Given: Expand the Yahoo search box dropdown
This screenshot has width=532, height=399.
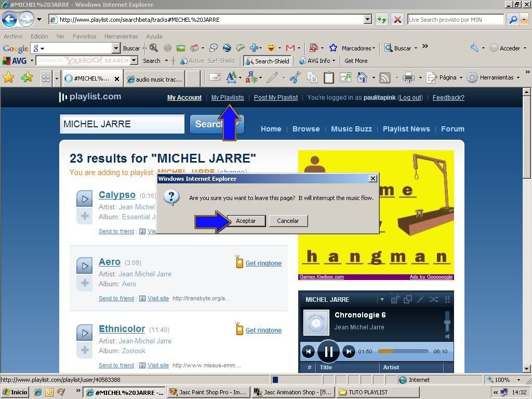Looking at the screenshot, I should point(134,61).
